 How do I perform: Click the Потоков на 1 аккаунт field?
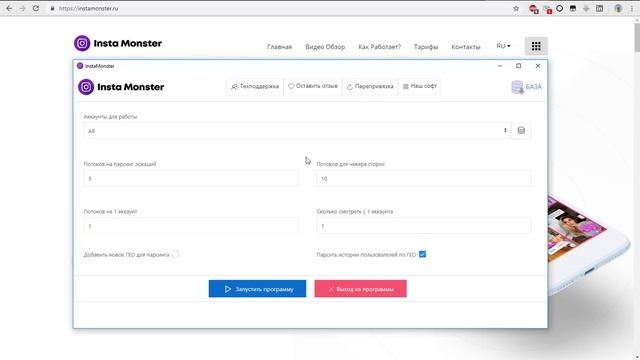191,226
